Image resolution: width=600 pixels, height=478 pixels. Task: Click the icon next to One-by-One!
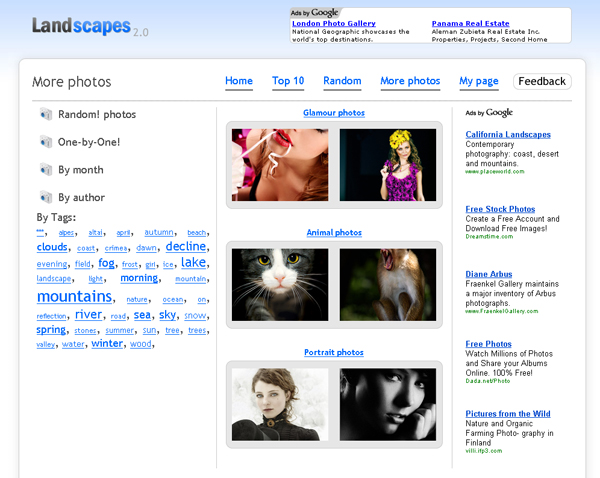[45, 143]
